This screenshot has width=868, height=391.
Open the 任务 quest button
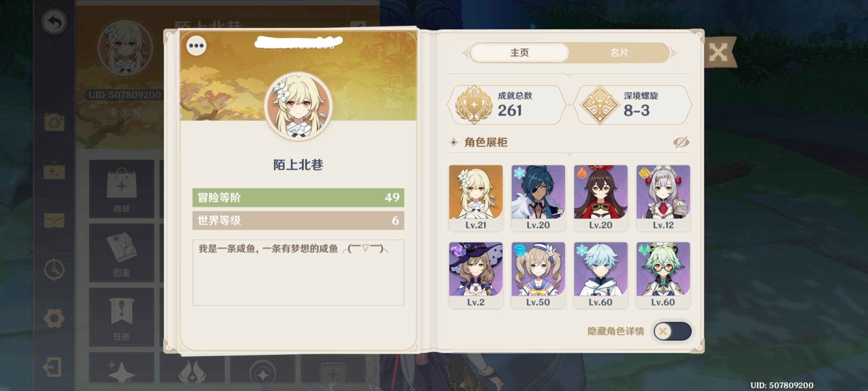point(122,317)
